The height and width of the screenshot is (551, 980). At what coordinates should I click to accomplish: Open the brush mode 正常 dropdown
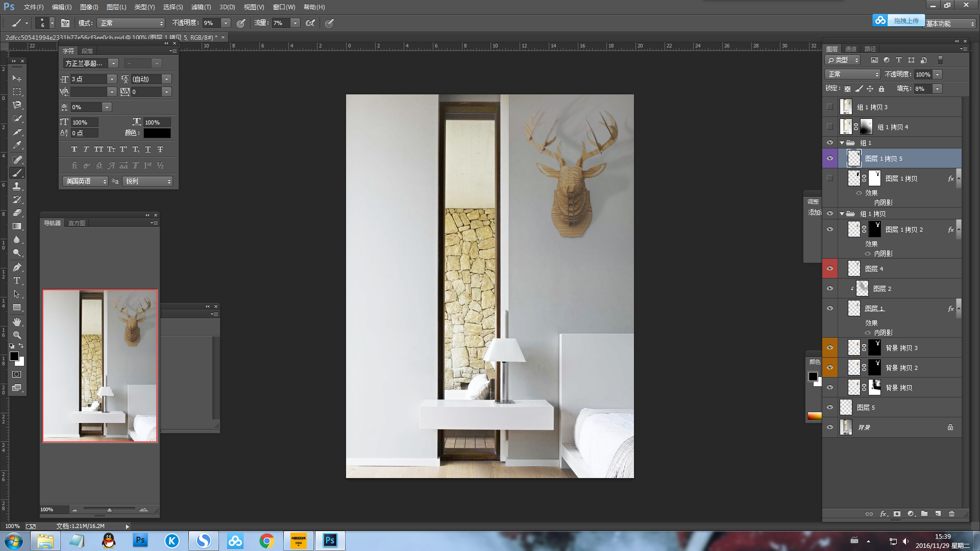point(131,23)
